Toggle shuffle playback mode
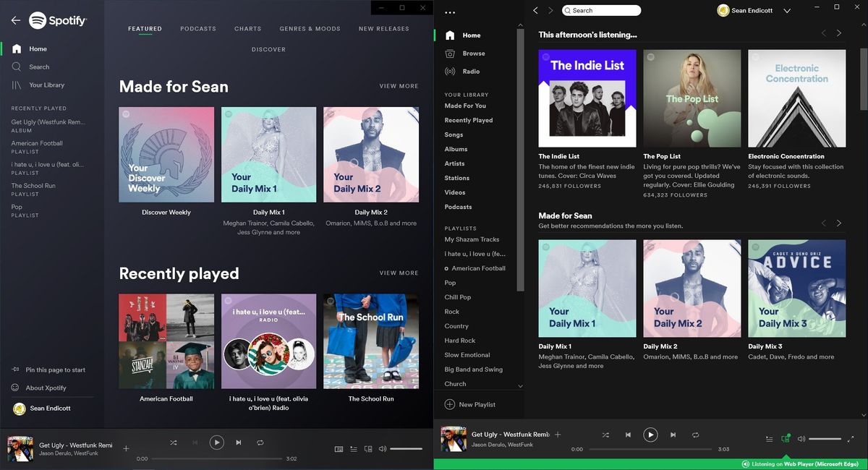This screenshot has width=868, height=470. tap(605, 435)
